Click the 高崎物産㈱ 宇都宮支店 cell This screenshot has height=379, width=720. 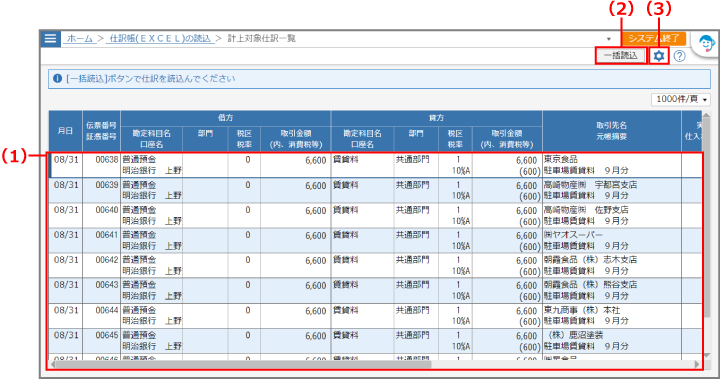(591, 185)
